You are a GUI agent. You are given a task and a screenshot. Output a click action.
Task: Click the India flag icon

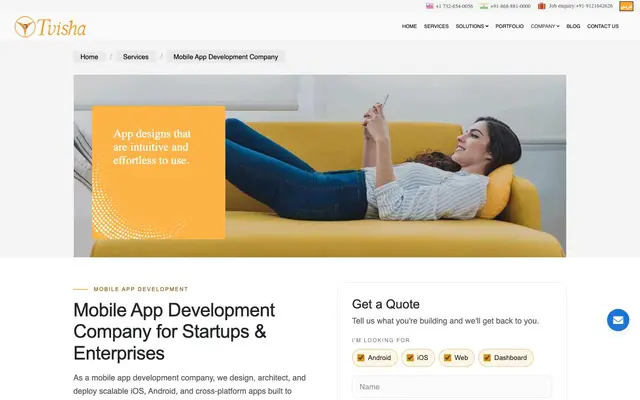tap(484, 6)
